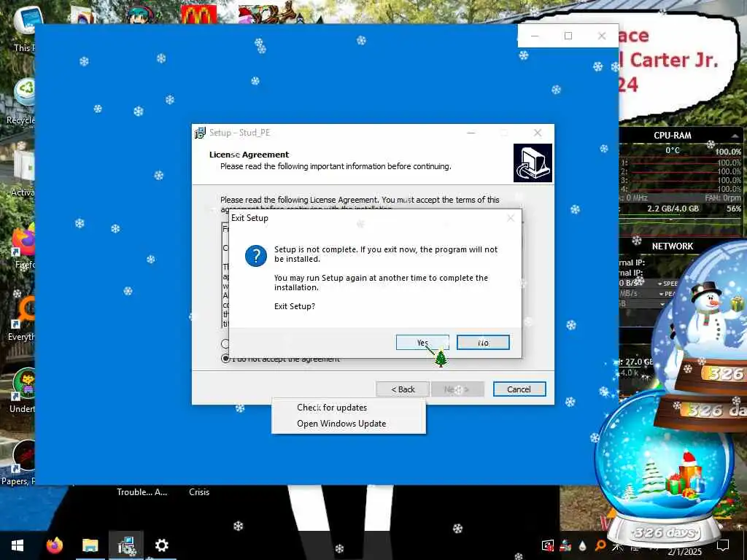
Task: Launch Firefox from the taskbar
Action: (54, 545)
